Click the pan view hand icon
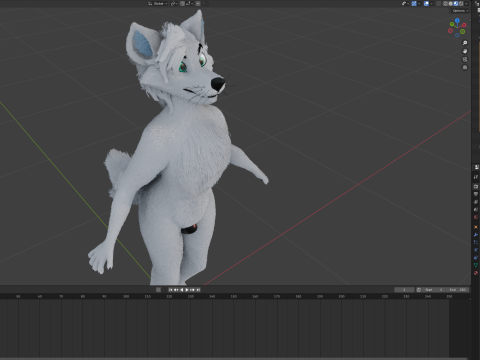The image size is (480, 360). [x=465, y=51]
